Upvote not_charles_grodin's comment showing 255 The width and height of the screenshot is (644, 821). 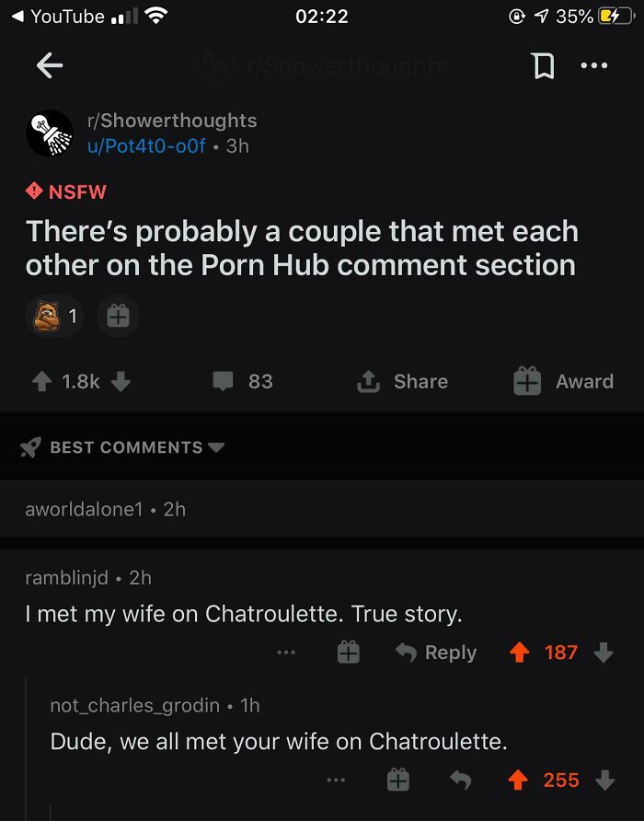[520, 779]
